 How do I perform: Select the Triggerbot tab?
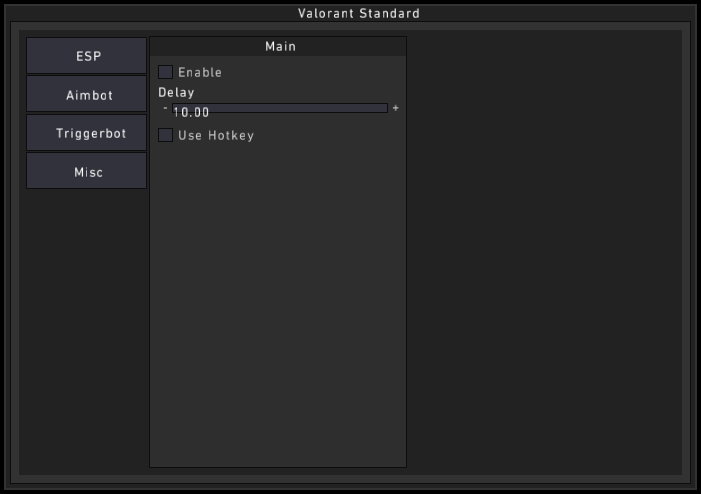tap(87, 133)
